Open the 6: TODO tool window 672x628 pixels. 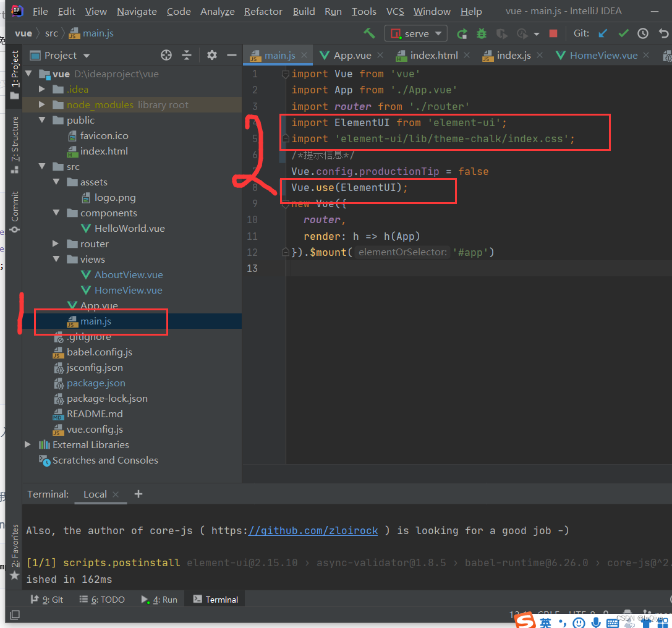pyautogui.click(x=102, y=600)
